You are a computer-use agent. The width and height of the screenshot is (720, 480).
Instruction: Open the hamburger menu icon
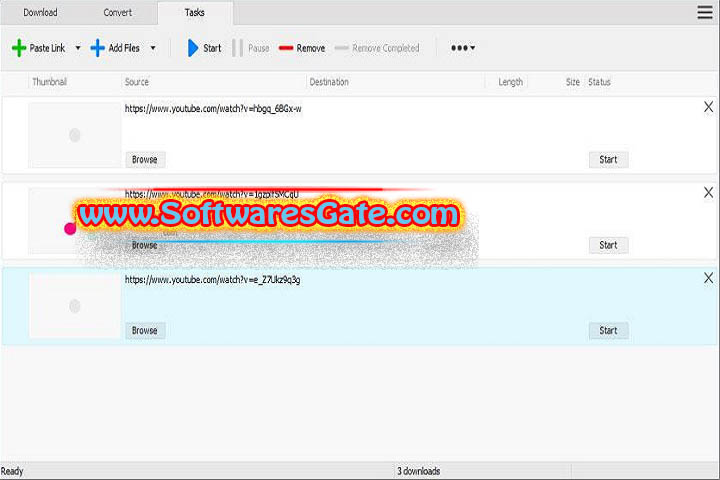point(705,12)
